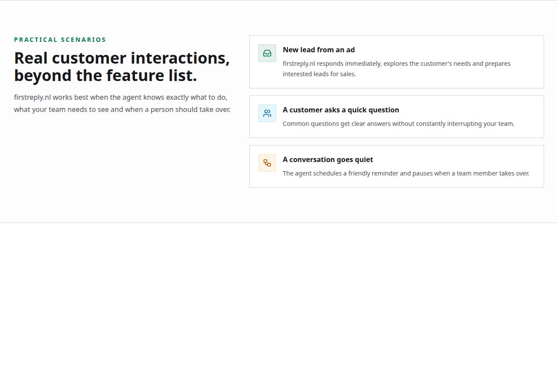Select the 'New lead from an ad' title
558x392 pixels.
[x=319, y=50]
